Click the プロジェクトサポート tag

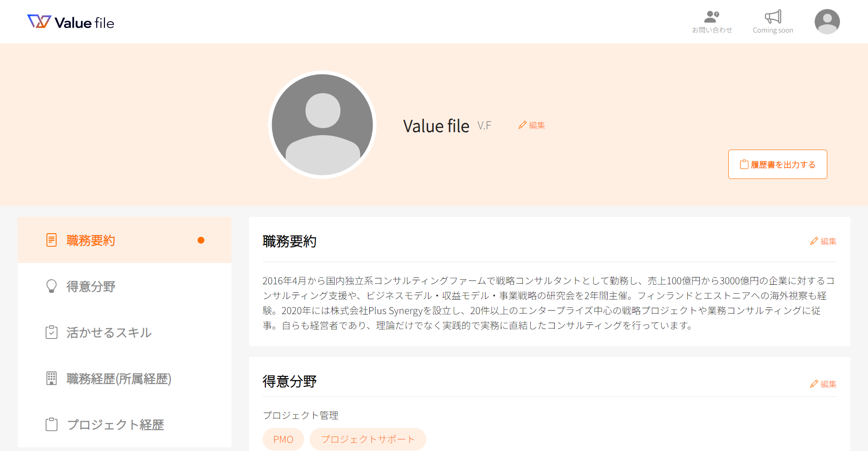[368, 439]
